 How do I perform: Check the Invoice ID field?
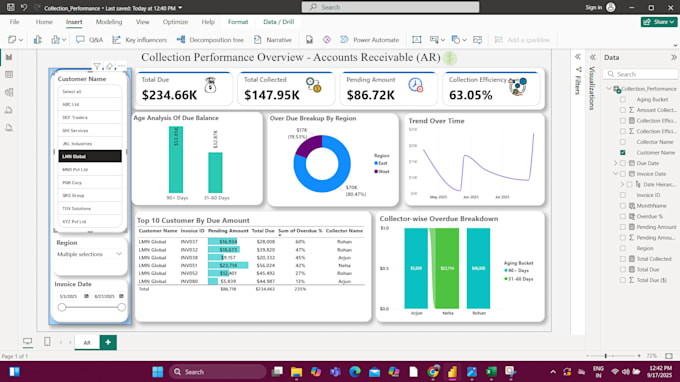(x=623, y=195)
